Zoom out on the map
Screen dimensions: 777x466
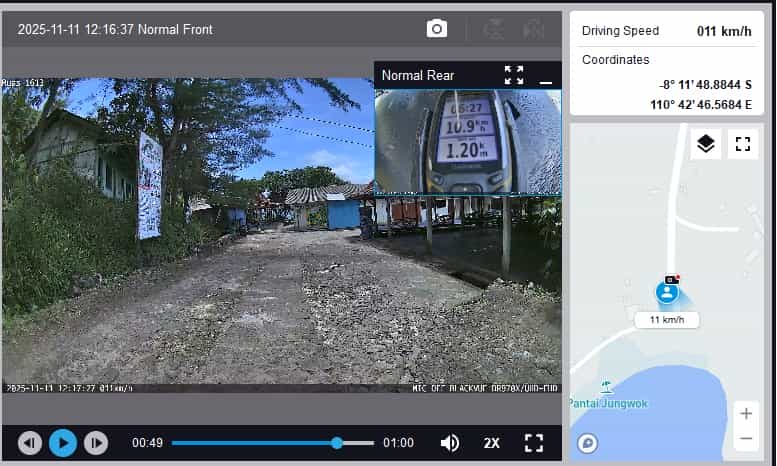coord(745,438)
